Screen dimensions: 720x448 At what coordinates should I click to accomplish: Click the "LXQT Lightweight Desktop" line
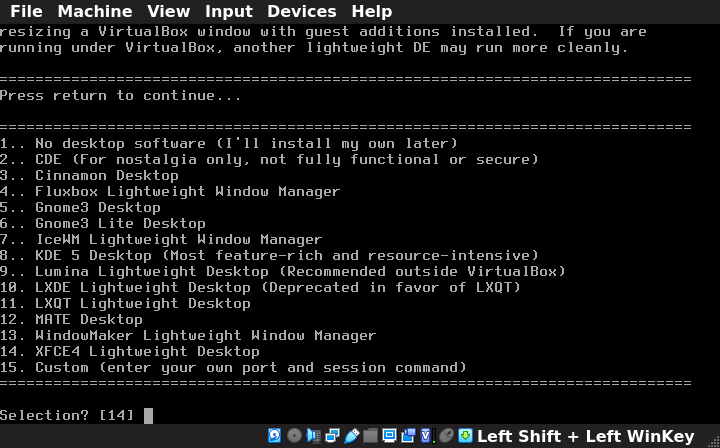point(125,303)
